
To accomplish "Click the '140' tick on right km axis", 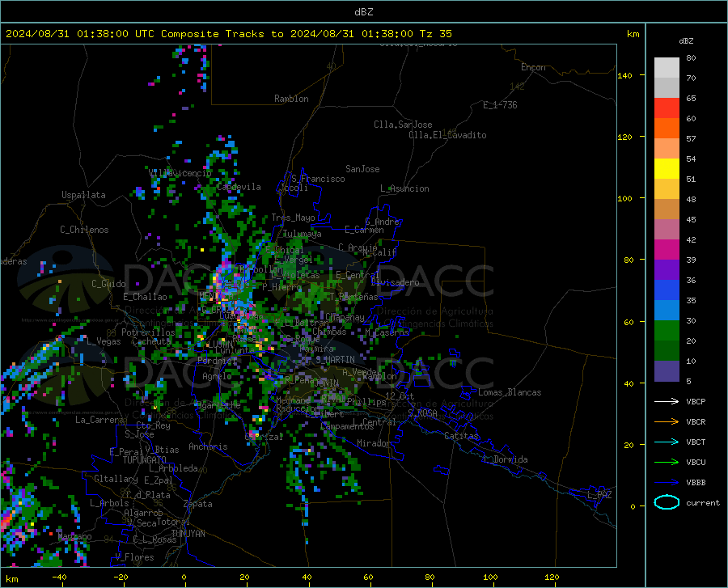I will [x=625, y=75].
